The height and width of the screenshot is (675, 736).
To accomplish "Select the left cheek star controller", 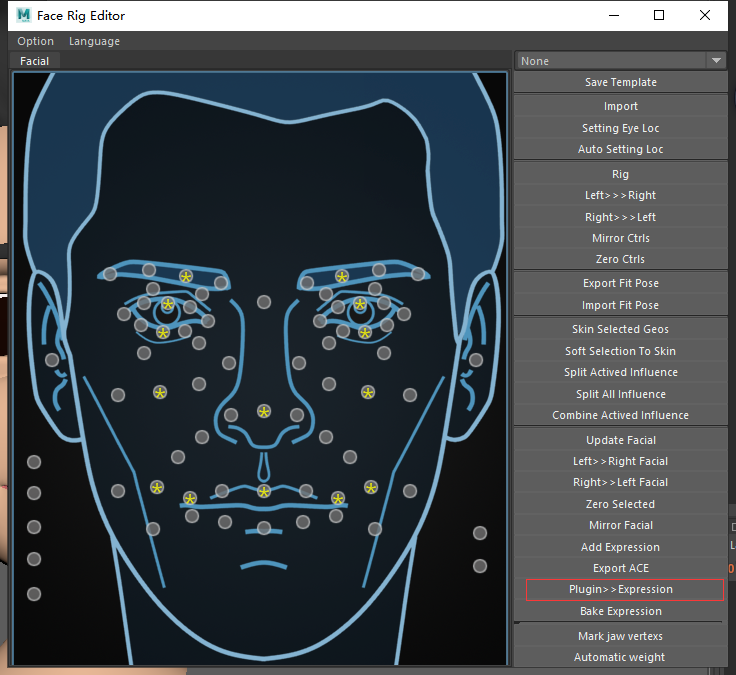I will coord(160,392).
